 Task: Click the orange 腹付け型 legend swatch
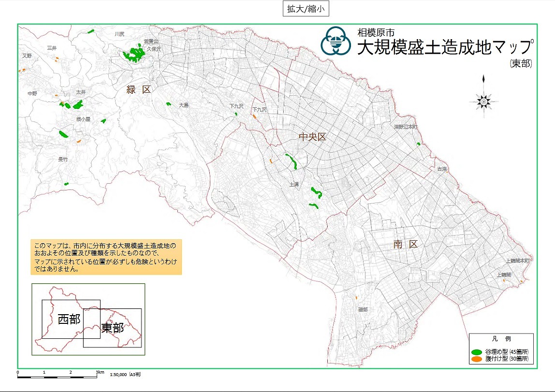point(476,359)
